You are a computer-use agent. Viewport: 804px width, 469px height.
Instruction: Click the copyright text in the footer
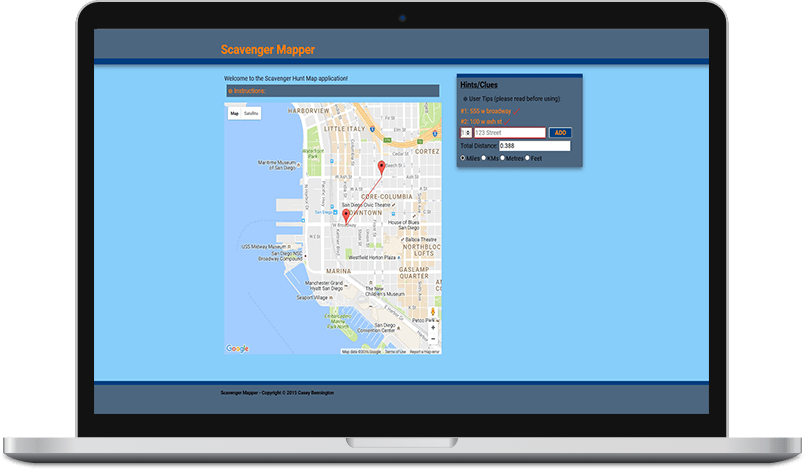(x=277, y=393)
